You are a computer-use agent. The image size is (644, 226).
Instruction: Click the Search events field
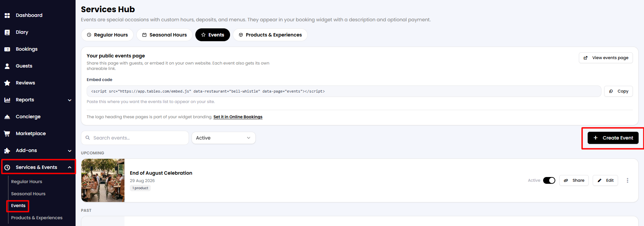pyautogui.click(x=135, y=138)
